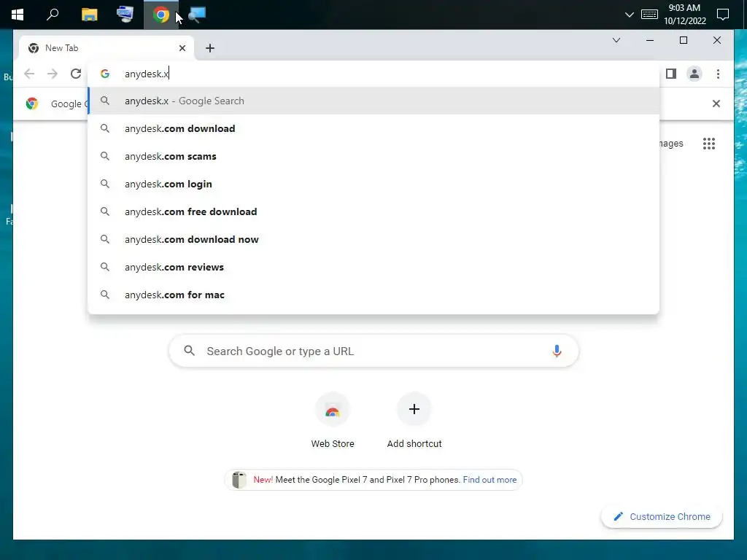Dismiss the Google Chrome infobar
The image size is (747, 560).
click(716, 104)
